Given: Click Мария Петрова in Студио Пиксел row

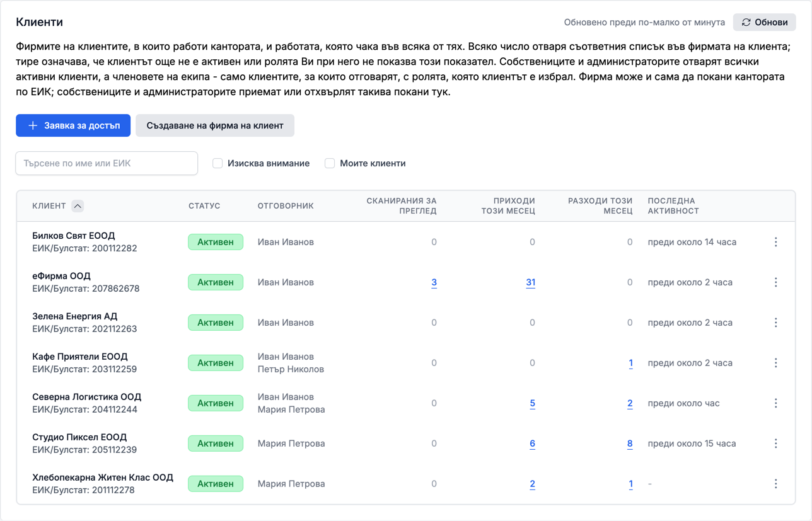Looking at the screenshot, I should [x=291, y=444].
